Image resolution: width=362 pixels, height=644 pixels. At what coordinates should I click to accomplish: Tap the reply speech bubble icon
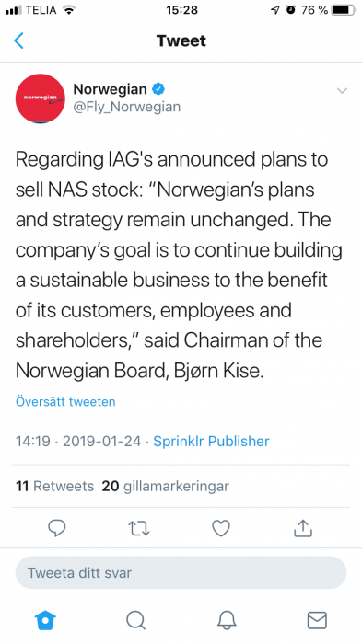[57, 528]
